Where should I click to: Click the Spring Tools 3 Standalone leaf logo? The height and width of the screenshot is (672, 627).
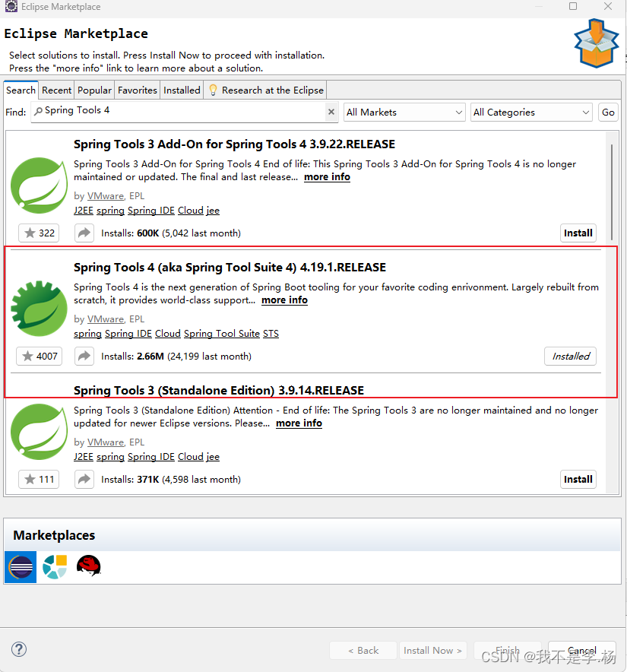click(x=39, y=432)
